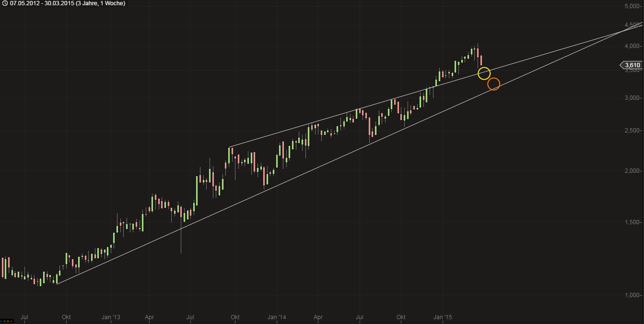This screenshot has width=644, height=324.
Task: Click the leftmost Jul time axis label
Action: 25,317
